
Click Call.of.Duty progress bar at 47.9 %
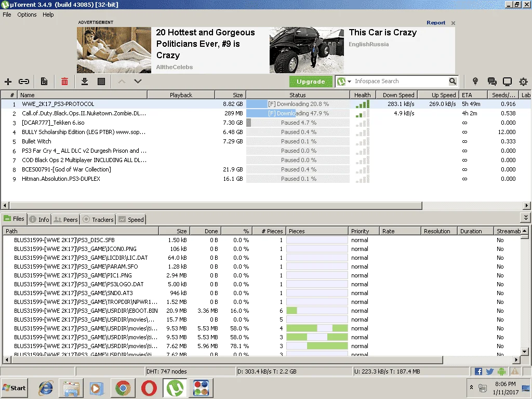coord(298,113)
